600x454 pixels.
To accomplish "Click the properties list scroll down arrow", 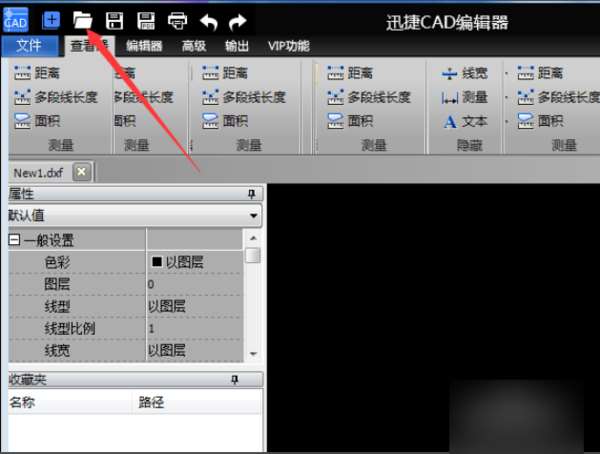I will tap(253, 354).
